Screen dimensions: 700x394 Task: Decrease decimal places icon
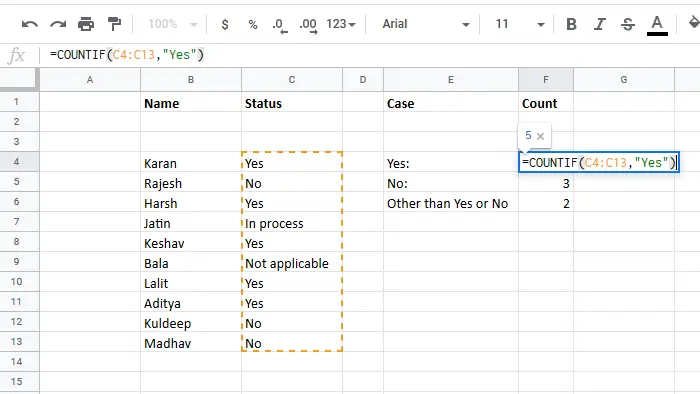coord(279,25)
